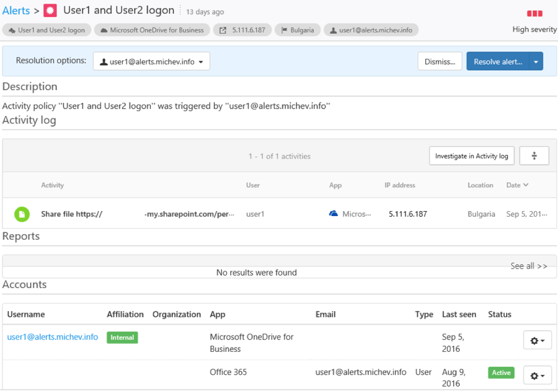Select the user1@alerts.michev.info user tag in header
558x392 pixels.
(x=371, y=30)
